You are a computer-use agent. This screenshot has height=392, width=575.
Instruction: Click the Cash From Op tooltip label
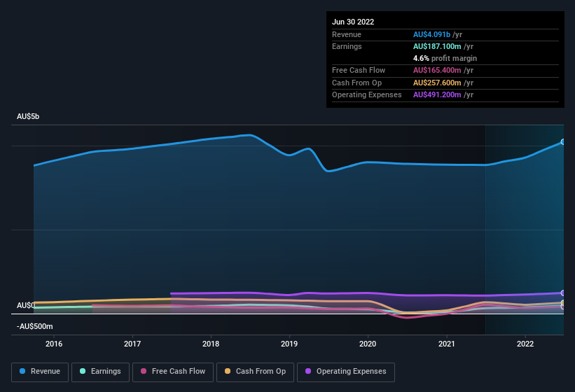[356, 83]
